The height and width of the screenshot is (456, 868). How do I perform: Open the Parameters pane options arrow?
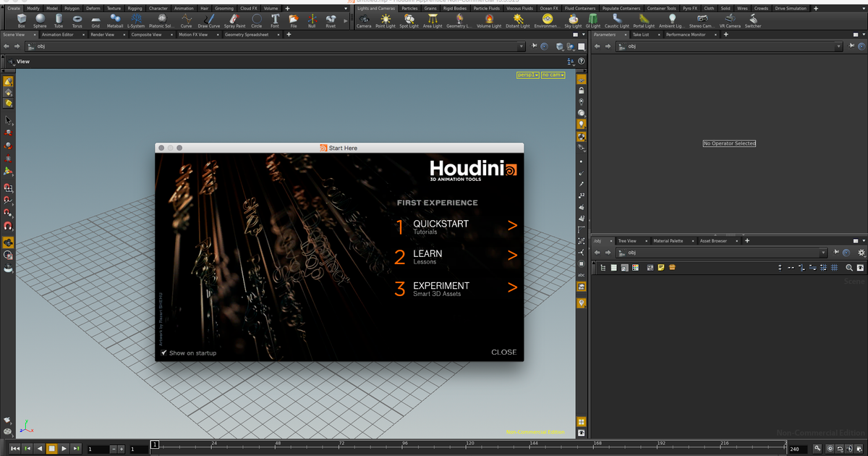click(x=862, y=34)
